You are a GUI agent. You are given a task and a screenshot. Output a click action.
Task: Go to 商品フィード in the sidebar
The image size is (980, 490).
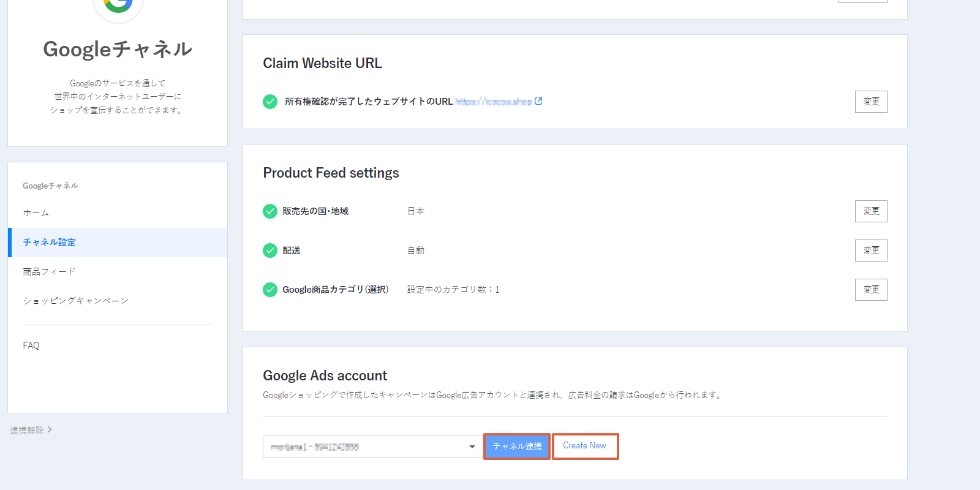49,271
